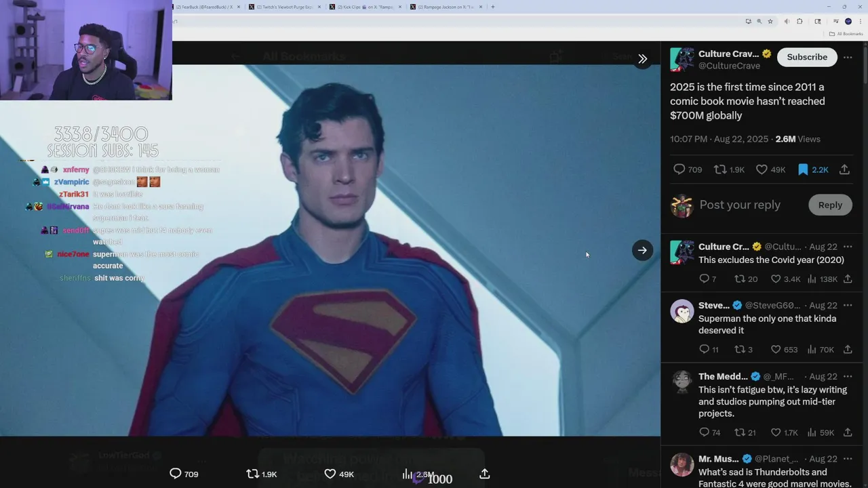Click the Superman image
868x488 pixels.
(330, 250)
